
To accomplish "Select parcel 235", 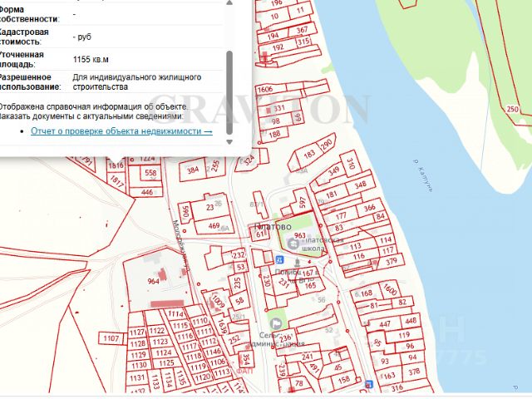I will [x=238, y=283].
